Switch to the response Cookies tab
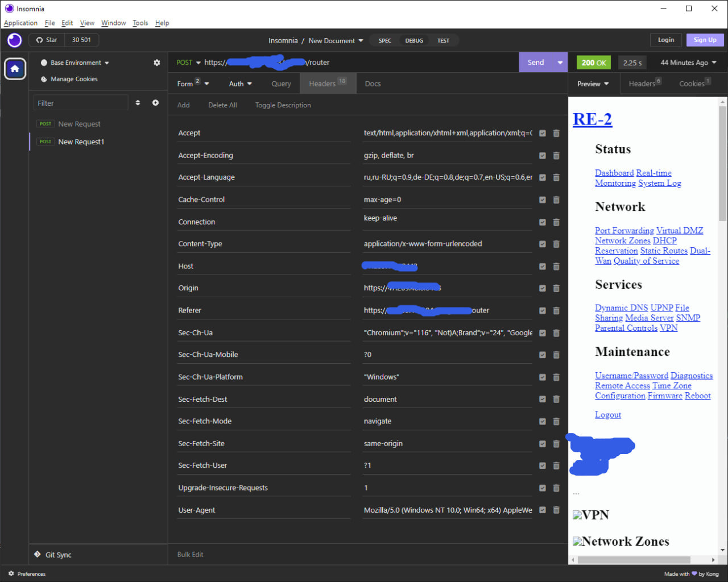728x582 pixels. coord(694,84)
